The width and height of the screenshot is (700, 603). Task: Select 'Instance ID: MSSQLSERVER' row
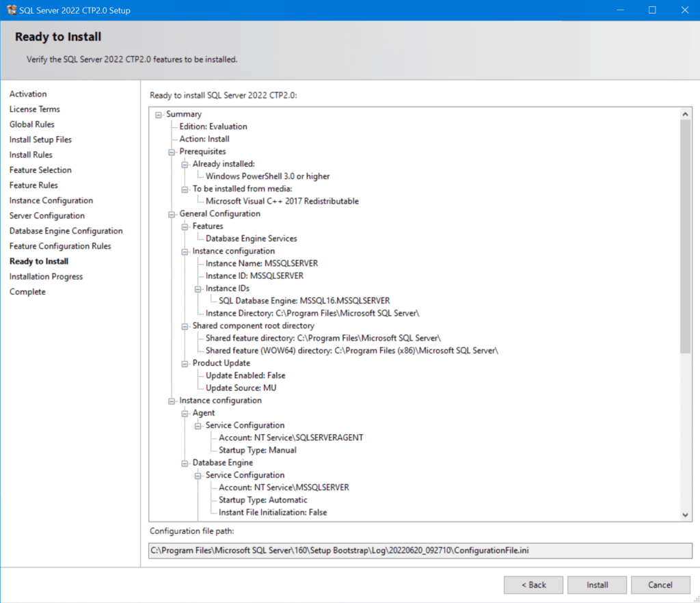point(254,276)
